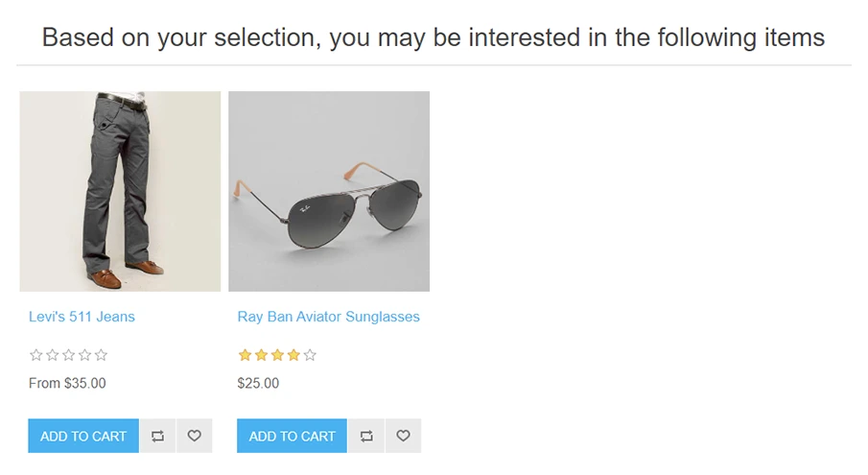Click the empty fifth star under Ray Ban
The width and height of the screenshot is (868, 475).
[310, 355]
